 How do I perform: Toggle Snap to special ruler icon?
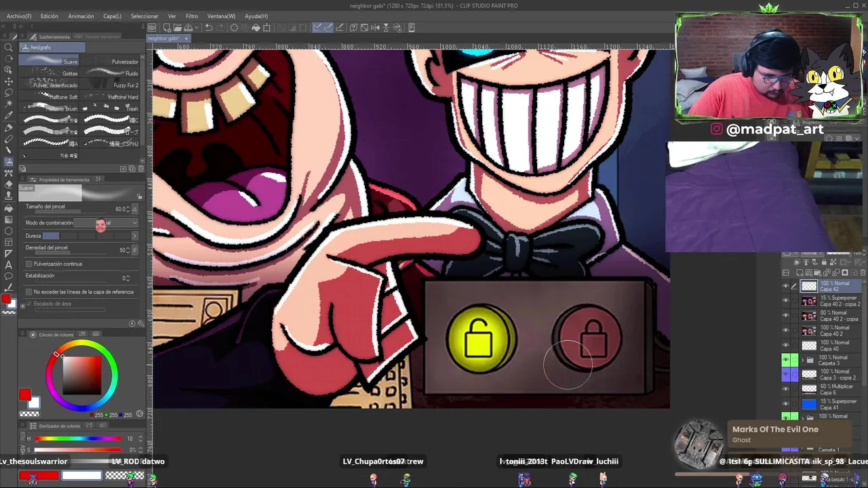pyautogui.click(x=328, y=28)
